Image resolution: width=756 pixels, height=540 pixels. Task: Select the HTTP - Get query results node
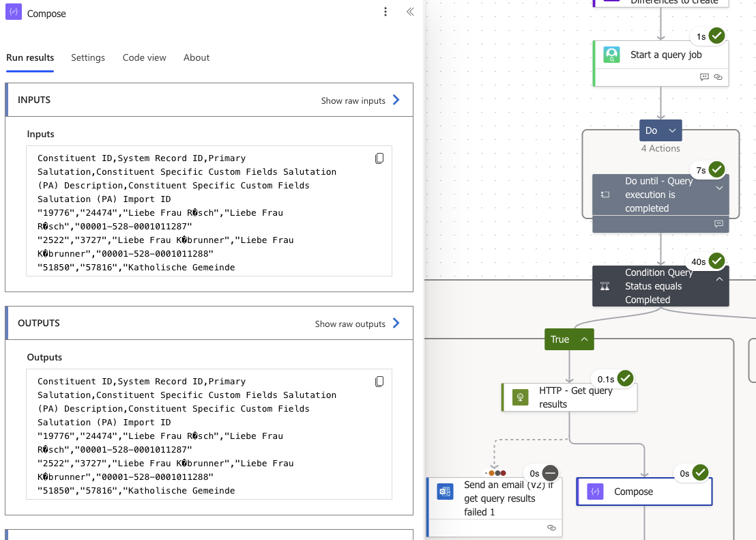coord(569,397)
